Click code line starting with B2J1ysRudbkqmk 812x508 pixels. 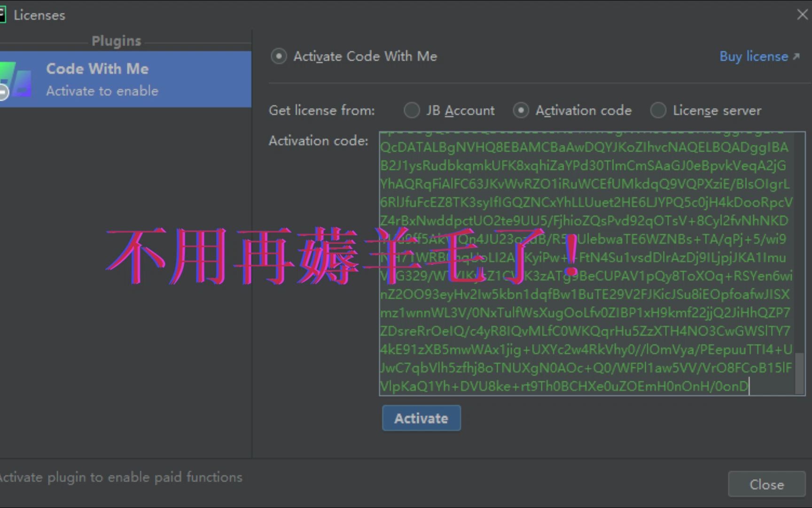[x=583, y=166]
